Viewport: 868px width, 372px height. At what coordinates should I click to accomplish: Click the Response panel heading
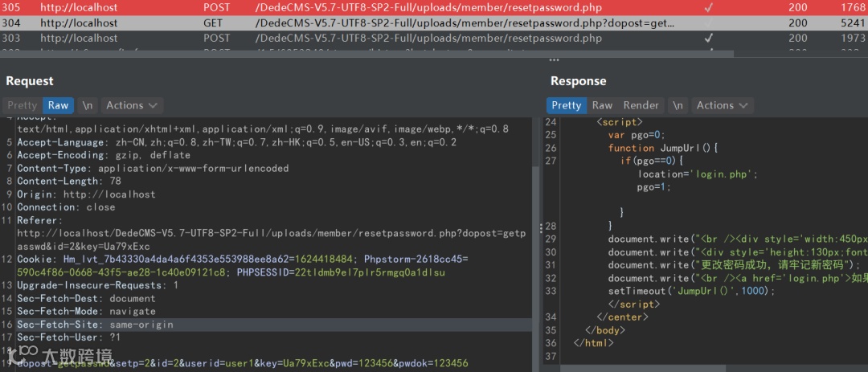click(x=578, y=81)
